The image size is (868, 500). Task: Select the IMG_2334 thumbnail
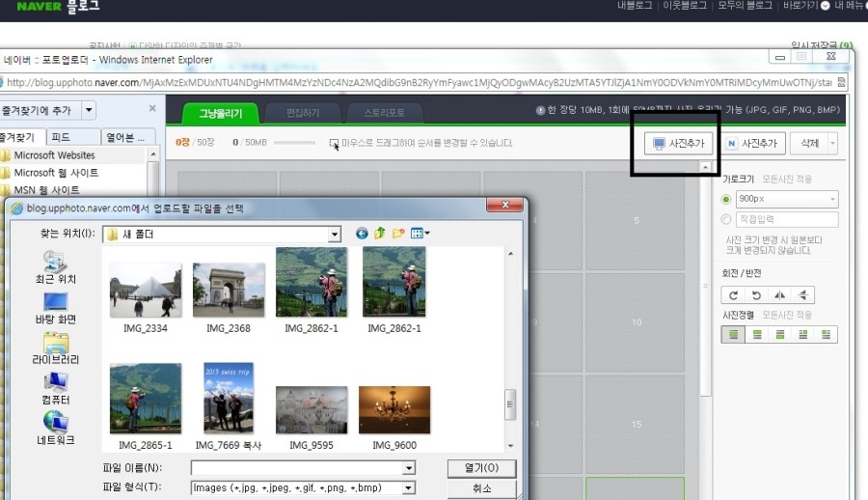pyautogui.click(x=146, y=290)
